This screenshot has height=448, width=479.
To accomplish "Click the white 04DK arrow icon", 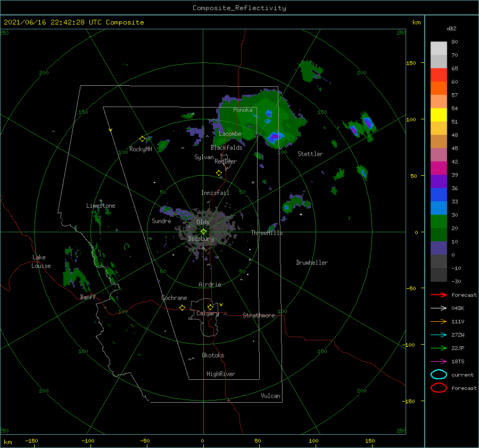I will tap(439, 308).
